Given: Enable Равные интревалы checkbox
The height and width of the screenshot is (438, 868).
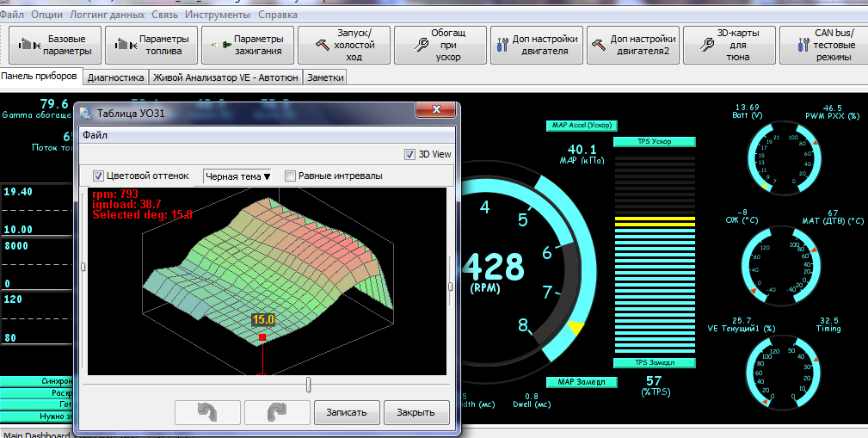Looking at the screenshot, I should tap(291, 176).
